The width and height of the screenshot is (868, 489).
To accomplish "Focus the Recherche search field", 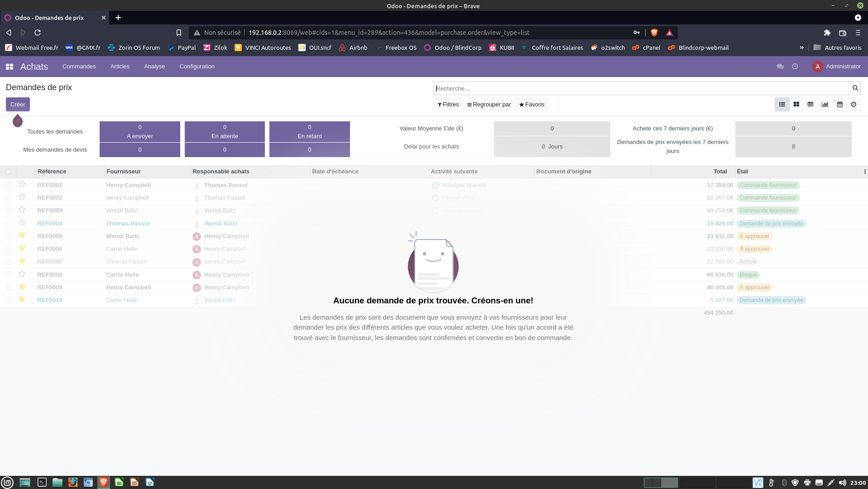I will (642, 89).
